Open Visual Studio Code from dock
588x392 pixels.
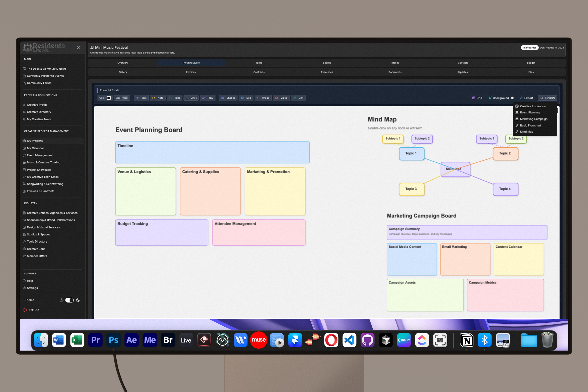coord(349,340)
